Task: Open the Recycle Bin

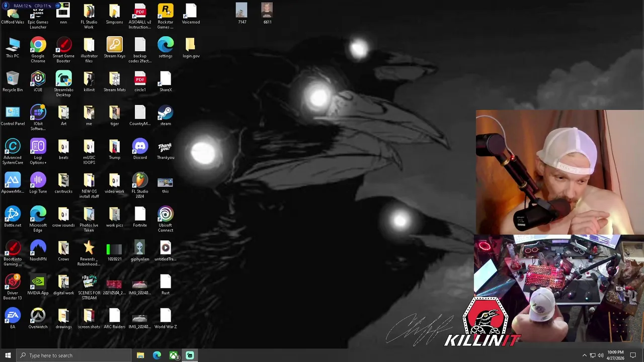Action: (x=13, y=81)
